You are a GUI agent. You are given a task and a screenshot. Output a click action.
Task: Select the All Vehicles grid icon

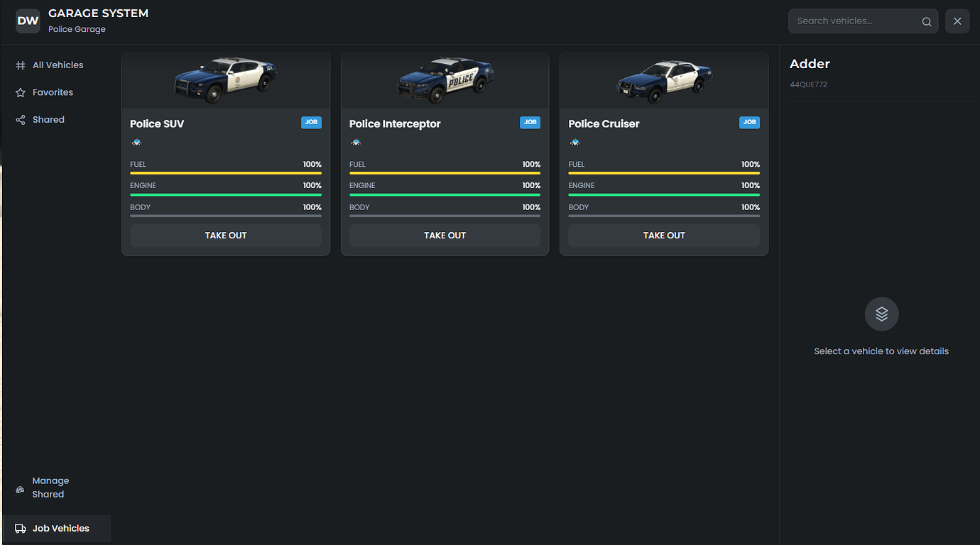pos(20,65)
